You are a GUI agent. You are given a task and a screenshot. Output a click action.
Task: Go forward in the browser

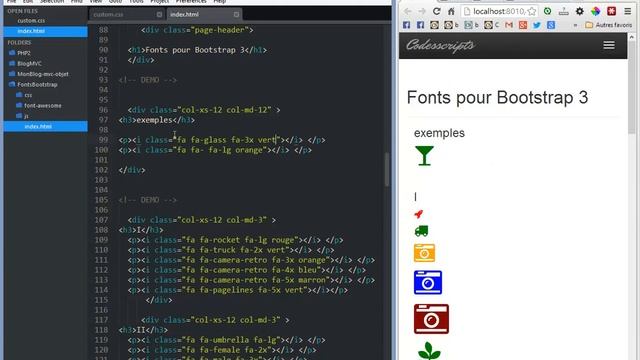coord(422,11)
